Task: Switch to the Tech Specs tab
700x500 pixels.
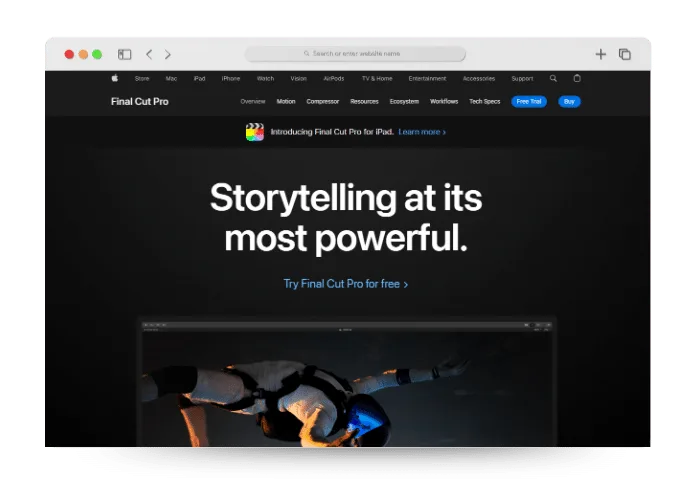Action: [x=485, y=102]
